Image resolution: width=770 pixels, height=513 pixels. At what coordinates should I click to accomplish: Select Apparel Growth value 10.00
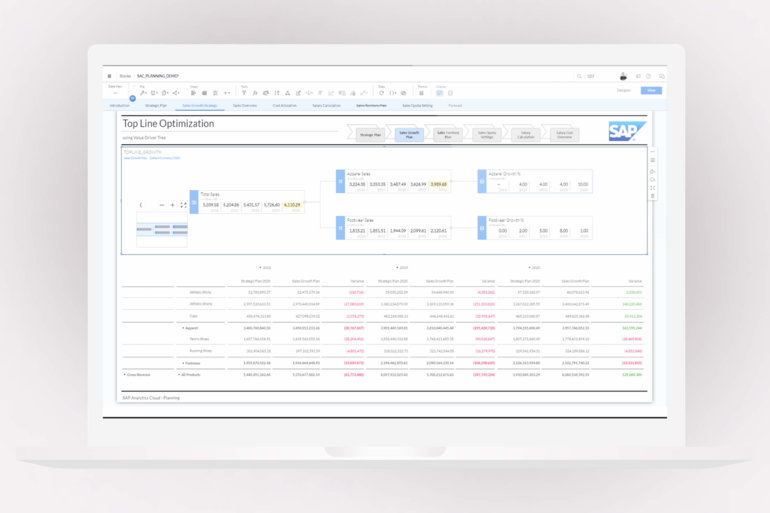pos(583,185)
